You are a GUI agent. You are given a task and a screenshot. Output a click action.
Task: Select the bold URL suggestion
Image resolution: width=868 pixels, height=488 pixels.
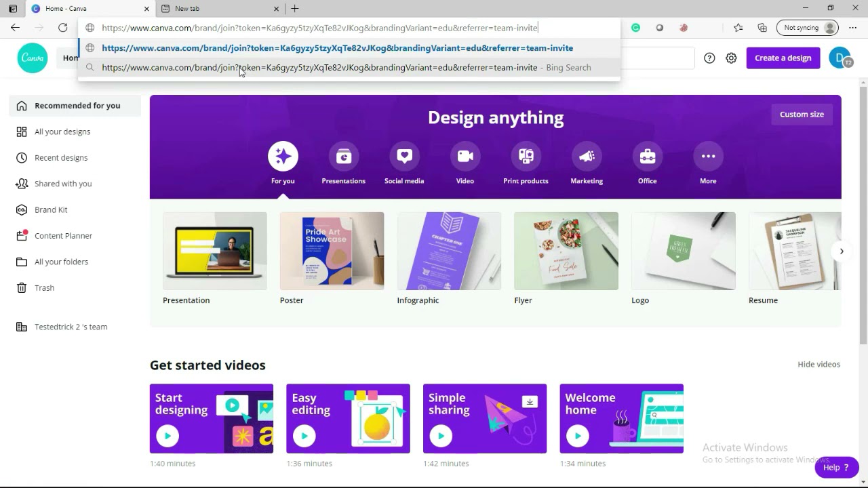point(349,48)
